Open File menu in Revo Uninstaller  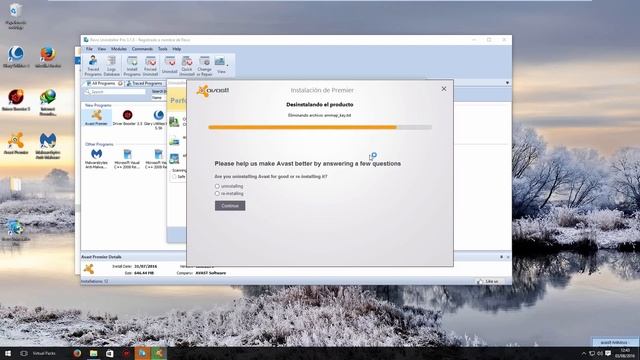click(x=89, y=49)
